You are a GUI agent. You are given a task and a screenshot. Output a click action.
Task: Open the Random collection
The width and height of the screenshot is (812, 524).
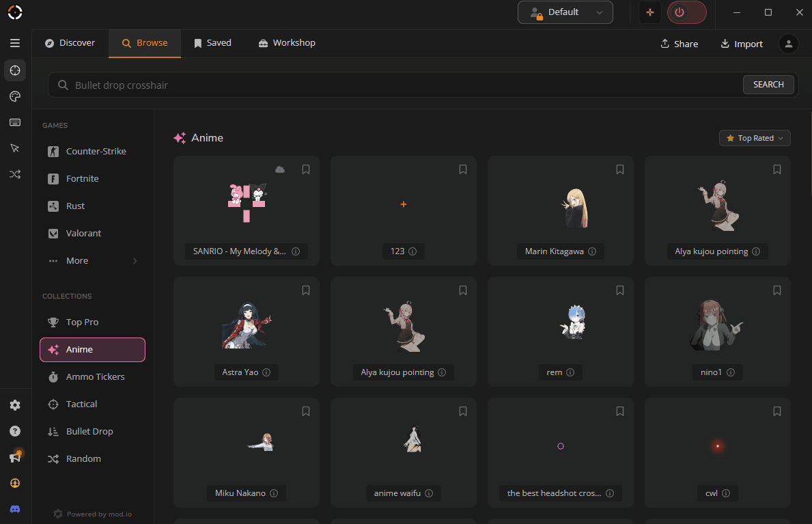(92, 458)
